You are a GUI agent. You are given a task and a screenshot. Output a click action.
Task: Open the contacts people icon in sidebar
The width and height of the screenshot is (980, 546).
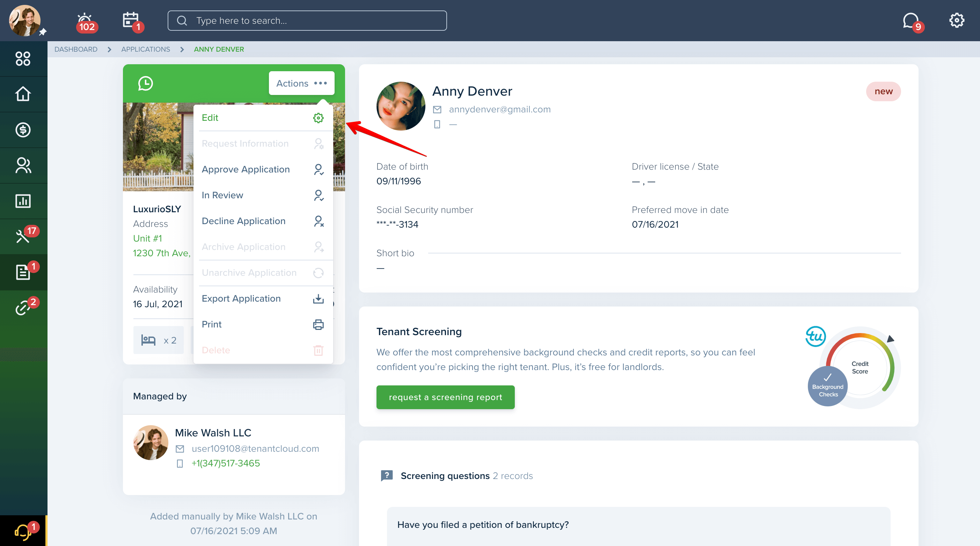(23, 165)
